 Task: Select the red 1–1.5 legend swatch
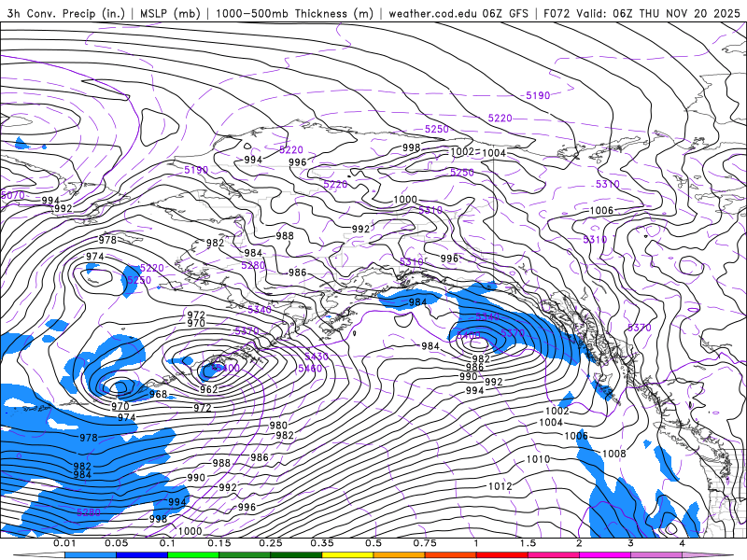(502, 555)
